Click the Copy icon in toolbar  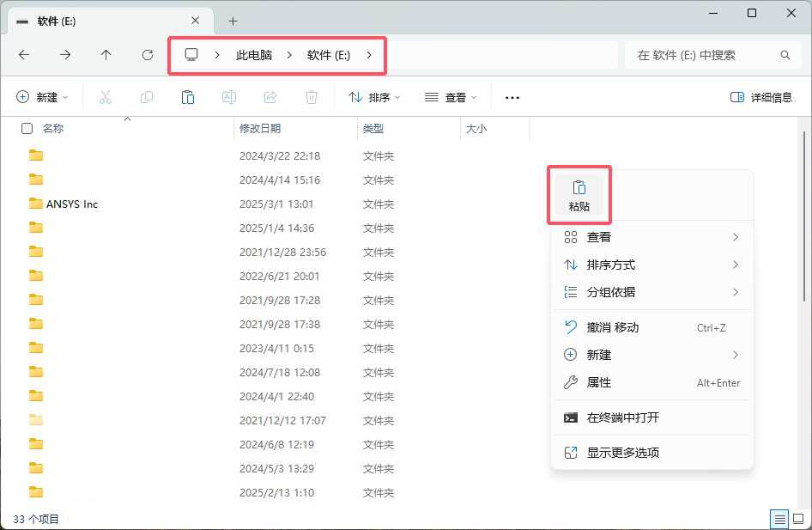147,98
